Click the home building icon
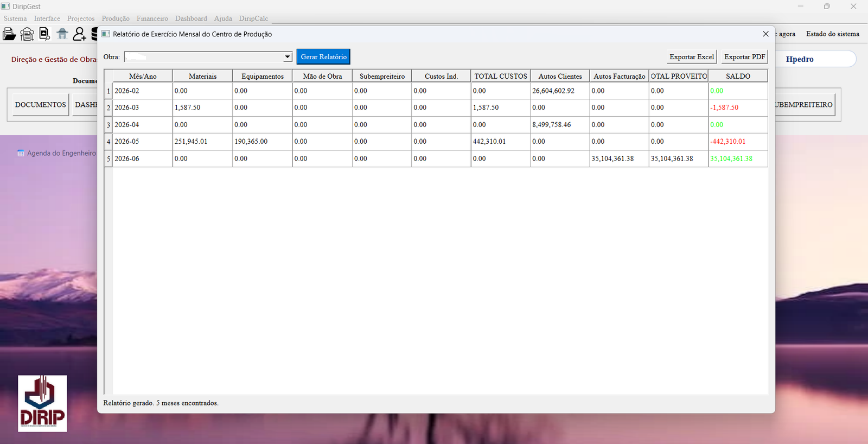The width and height of the screenshot is (868, 444). (x=62, y=34)
